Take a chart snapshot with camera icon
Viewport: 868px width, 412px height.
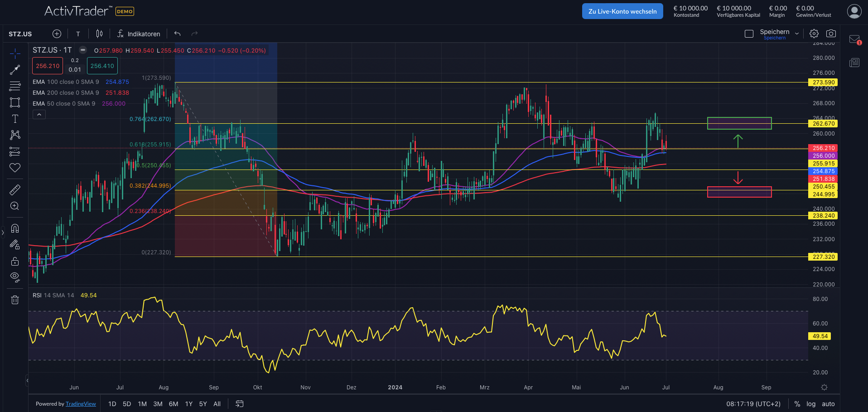[x=831, y=34]
